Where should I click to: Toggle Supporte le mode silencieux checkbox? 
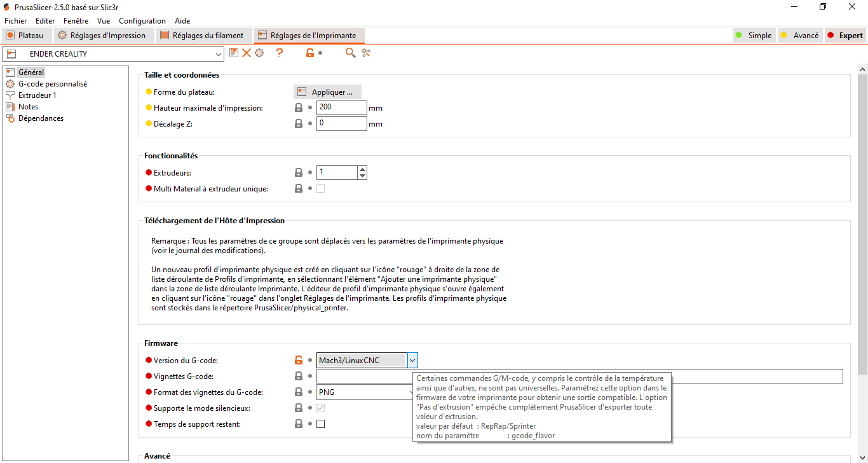pyautogui.click(x=320, y=408)
